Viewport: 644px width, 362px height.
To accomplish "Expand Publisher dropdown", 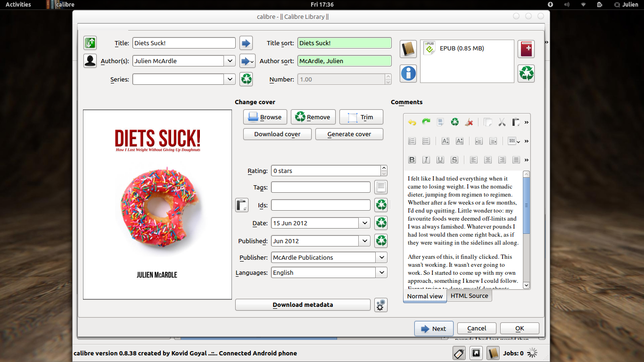I will point(381,257).
